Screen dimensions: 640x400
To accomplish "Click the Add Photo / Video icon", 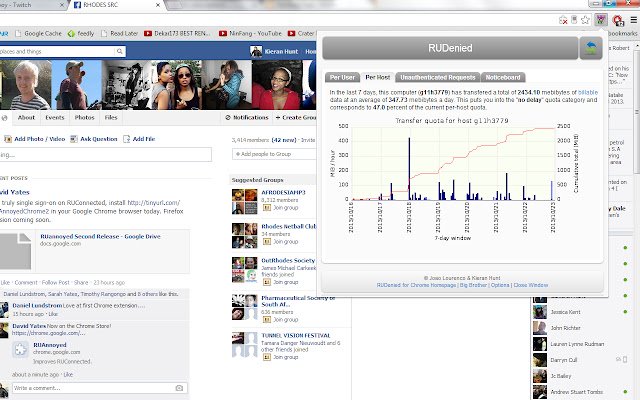I will (x=8, y=139).
